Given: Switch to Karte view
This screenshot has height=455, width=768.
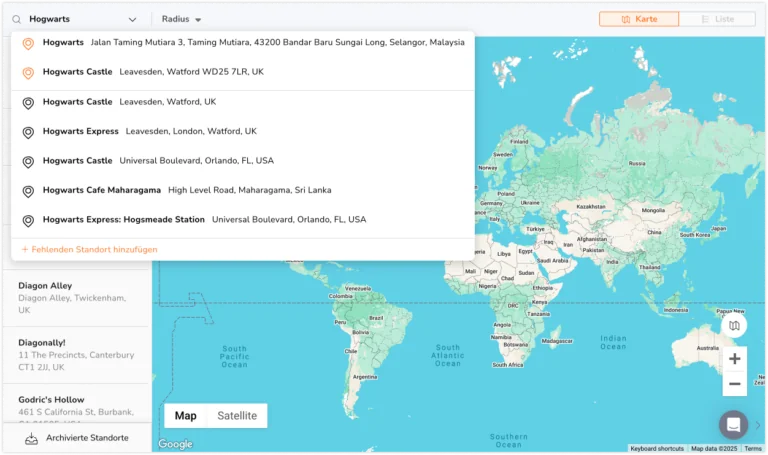Looking at the screenshot, I should click(639, 19).
